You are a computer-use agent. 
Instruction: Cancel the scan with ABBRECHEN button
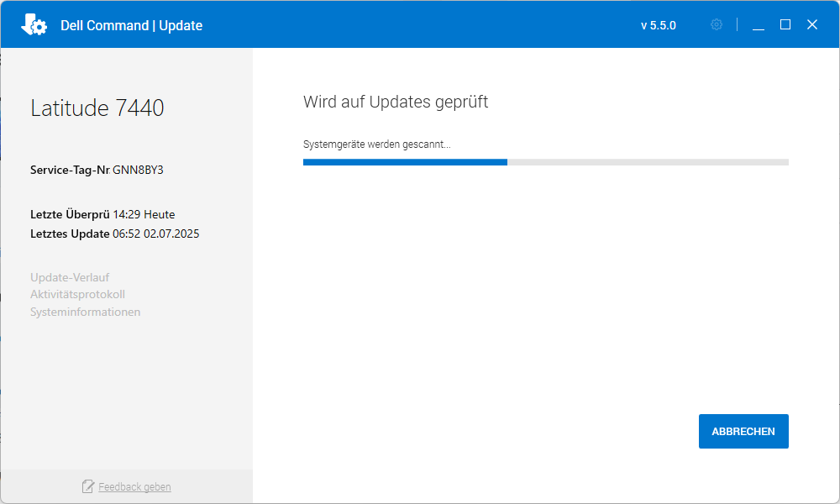pyautogui.click(x=743, y=431)
